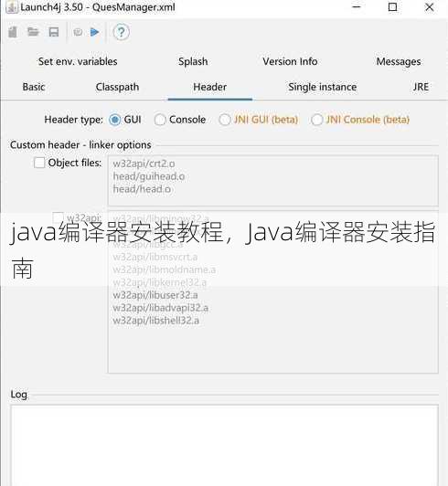Click the head/head.o entry

tap(142, 189)
